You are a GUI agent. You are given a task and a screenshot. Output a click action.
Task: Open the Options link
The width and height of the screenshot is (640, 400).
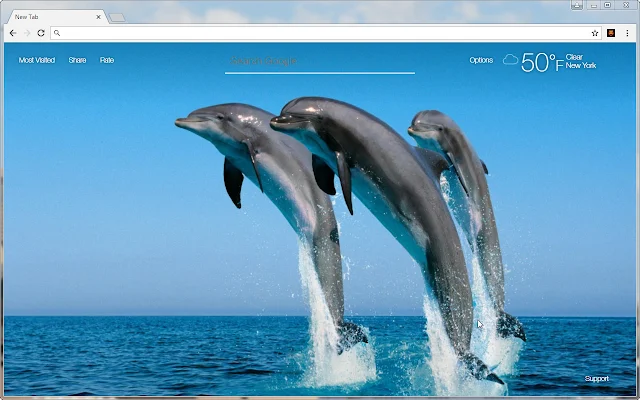(481, 60)
